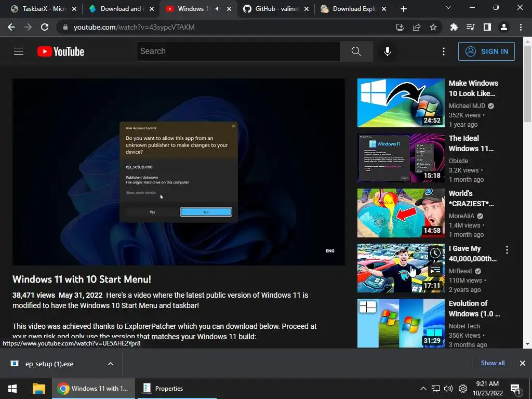Open the network tray icon
The height and width of the screenshot is (399, 532).
pyautogui.click(x=436, y=389)
